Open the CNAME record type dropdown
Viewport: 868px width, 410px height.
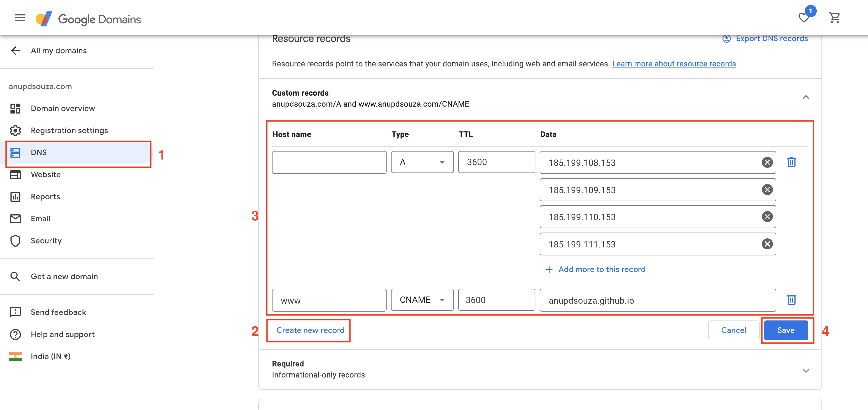pos(422,300)
